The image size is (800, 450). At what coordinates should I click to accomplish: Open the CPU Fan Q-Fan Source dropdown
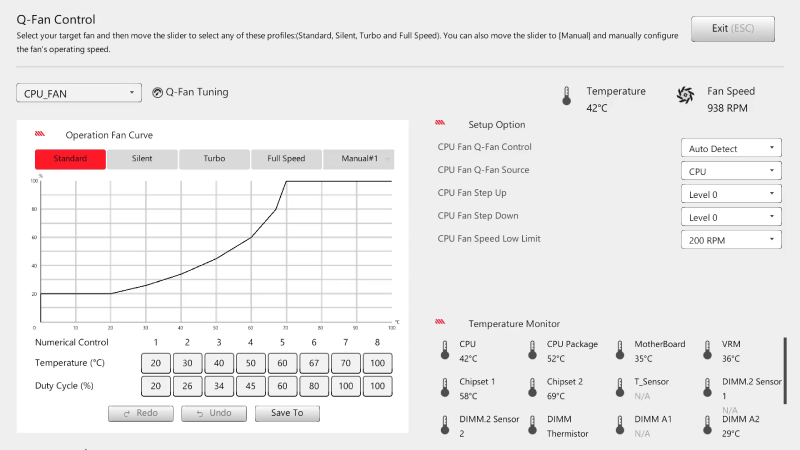click(x=729, y=171)
